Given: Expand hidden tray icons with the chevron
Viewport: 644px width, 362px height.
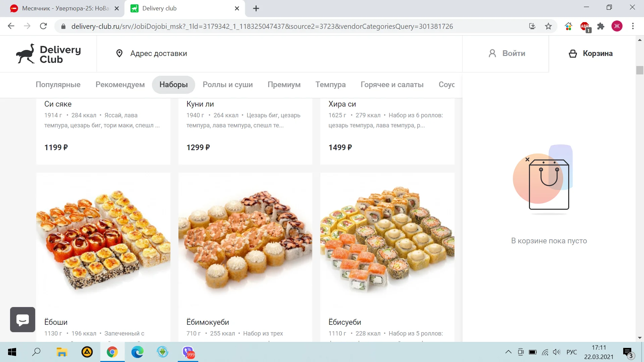Looking at the screenshot, I should (x=508, y=352).
